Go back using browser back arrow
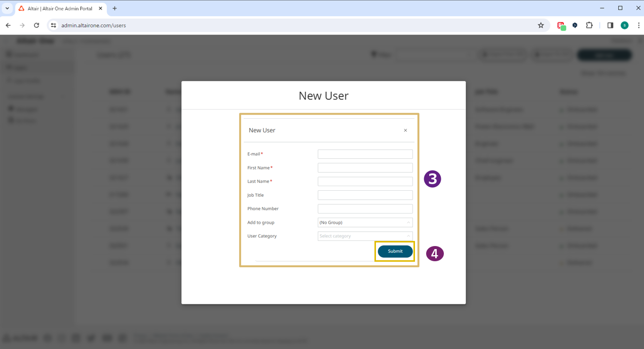The width and height of the screenshot is (644, 349). click(x=8, y=25)
